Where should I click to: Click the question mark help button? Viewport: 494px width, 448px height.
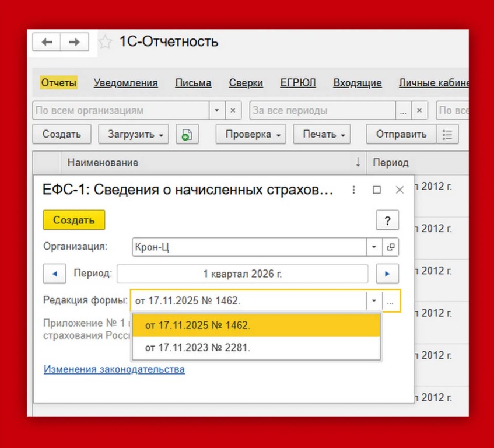[387, 220]
